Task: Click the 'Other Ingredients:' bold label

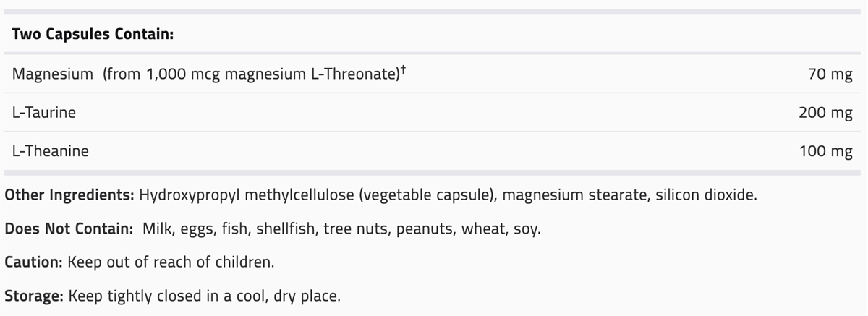Action: click(x=69, y=195)
